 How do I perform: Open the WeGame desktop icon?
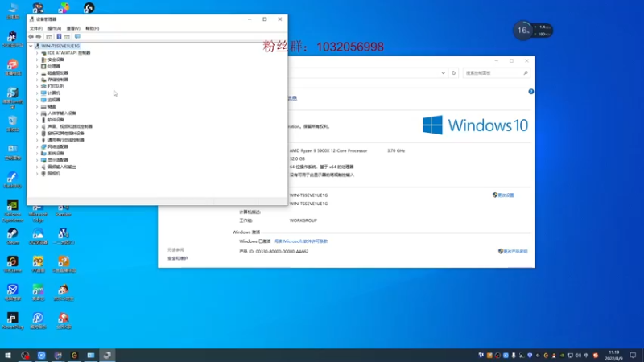click(x=12, y=265)
